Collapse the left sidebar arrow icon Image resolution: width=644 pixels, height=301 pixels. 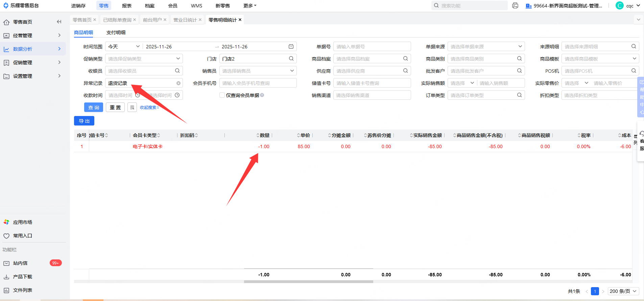pyautogui.click(x=59, y=22)
